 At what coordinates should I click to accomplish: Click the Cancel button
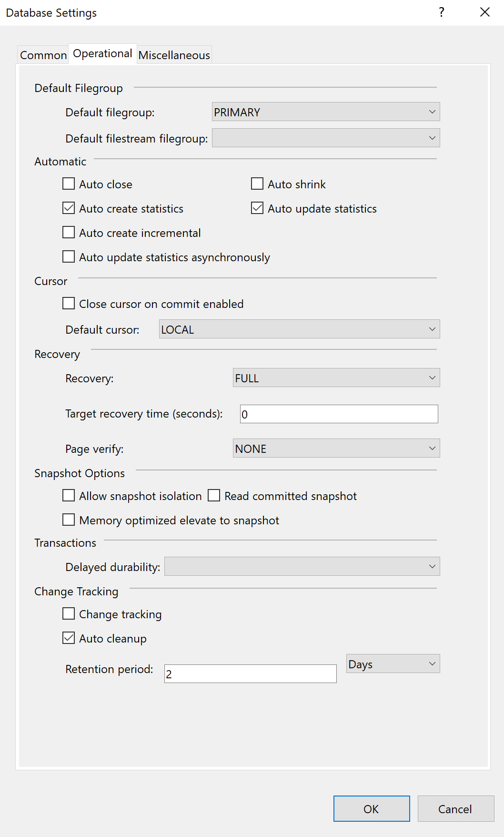[455, 809]
